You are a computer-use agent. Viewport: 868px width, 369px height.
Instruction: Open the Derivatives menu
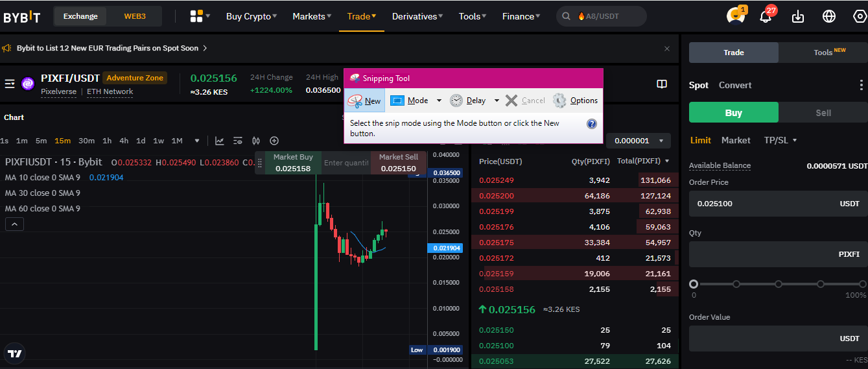417,16
